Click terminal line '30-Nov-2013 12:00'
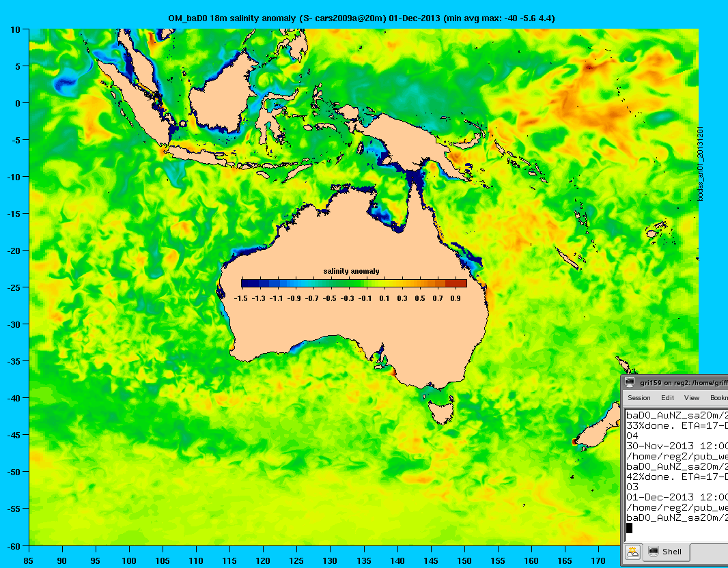Image resolution: width=728 pixels, height=568 pixels. (x=677, y=446)
